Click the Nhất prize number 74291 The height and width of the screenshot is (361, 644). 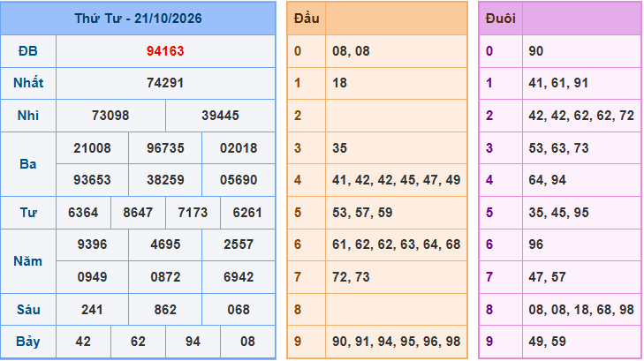click(165, 83)
